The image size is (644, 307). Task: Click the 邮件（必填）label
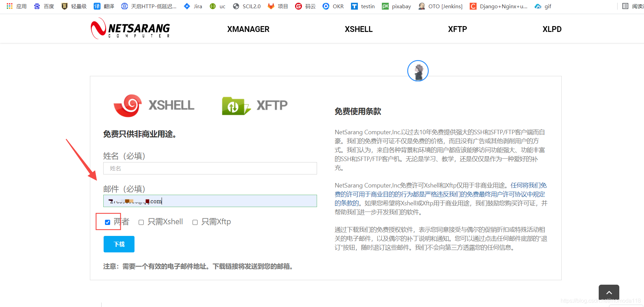tap(124, 189)
